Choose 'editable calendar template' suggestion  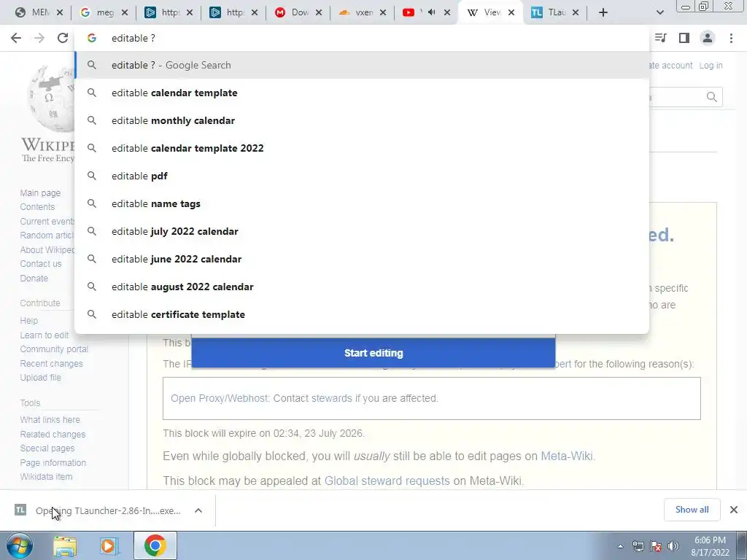(362, 93)
